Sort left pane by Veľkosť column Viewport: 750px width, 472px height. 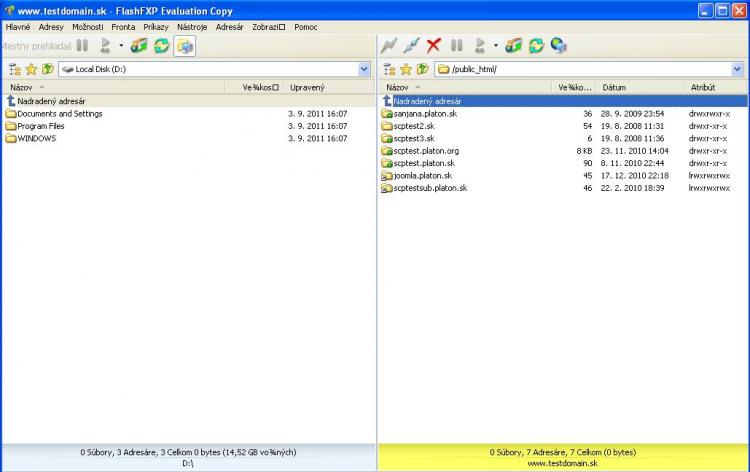click(254, 88)
